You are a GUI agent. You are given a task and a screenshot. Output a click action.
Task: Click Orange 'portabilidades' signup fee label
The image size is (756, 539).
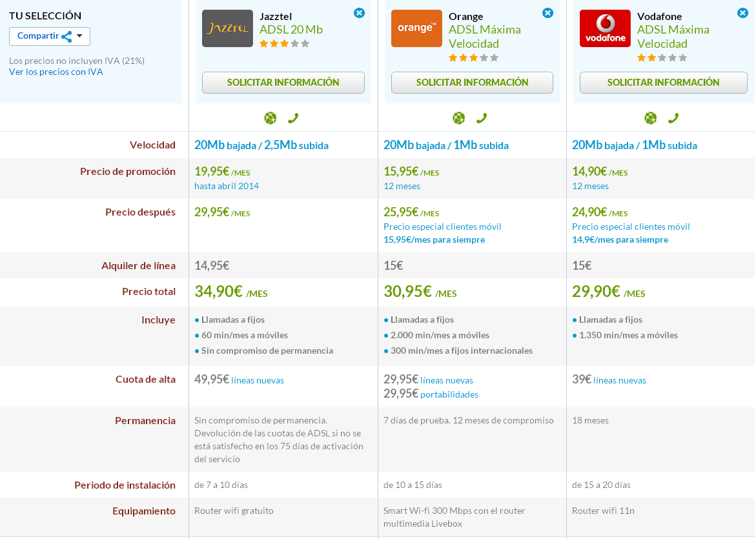(x=449, y=394)
